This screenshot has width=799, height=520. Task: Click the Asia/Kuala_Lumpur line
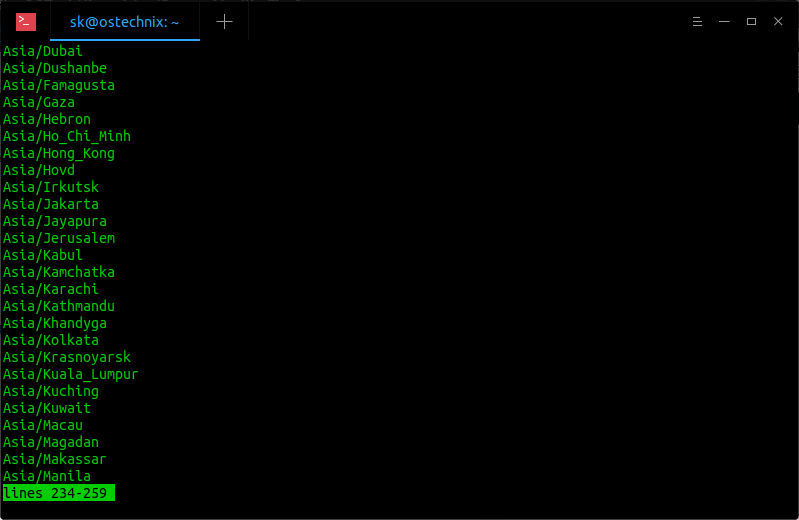70,374
